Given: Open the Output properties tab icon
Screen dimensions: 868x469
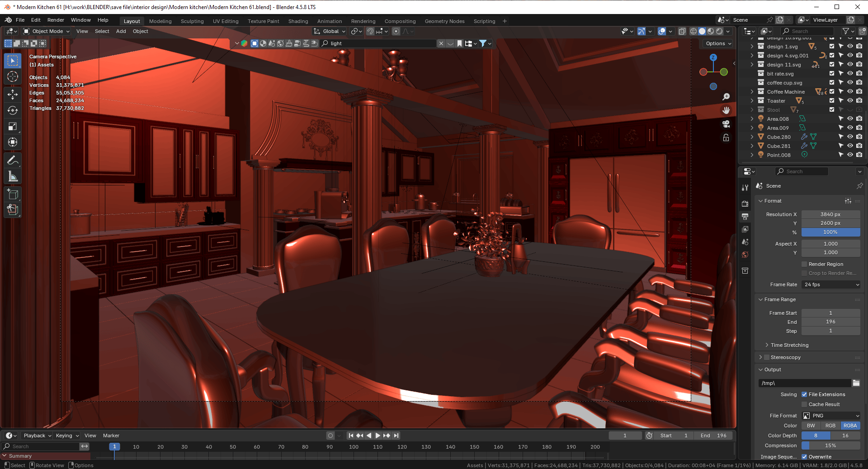Looking at the screenshot, I should pos(745,217).
